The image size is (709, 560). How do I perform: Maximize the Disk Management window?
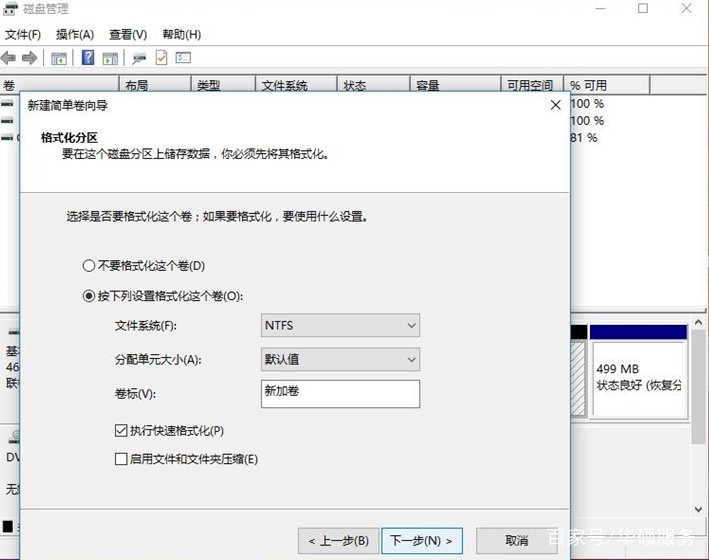(643, 9)
